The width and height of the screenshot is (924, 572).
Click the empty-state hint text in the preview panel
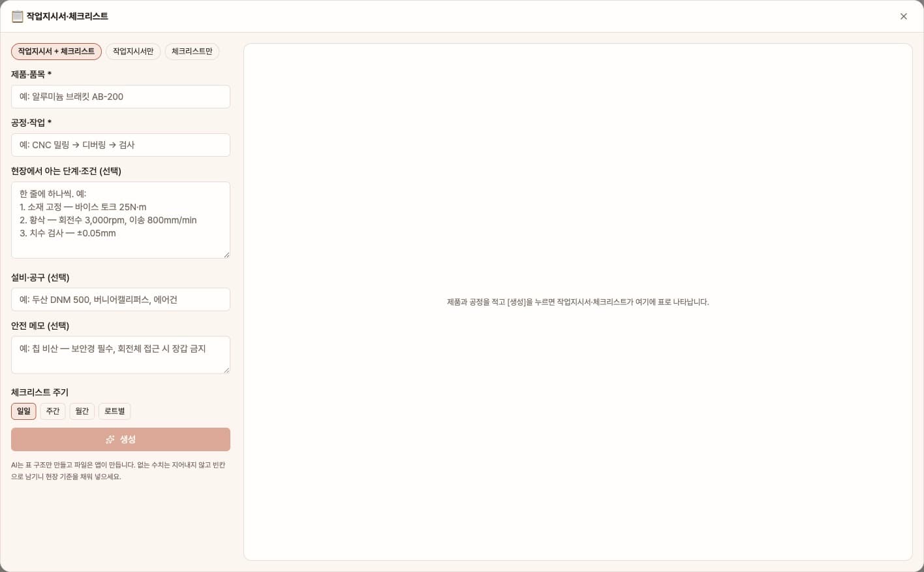tap(577, 302)
